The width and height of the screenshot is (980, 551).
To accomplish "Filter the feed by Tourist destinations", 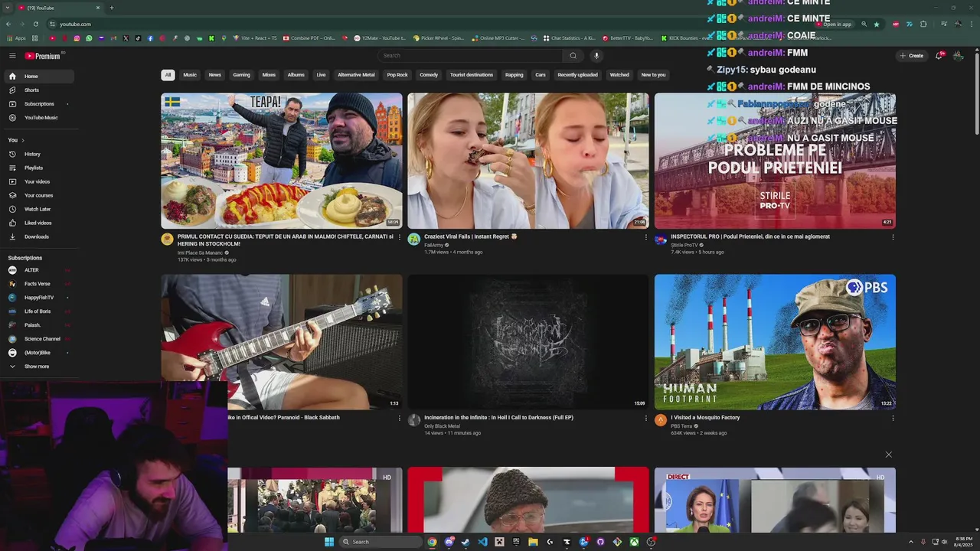I will [x=472, y=75].
